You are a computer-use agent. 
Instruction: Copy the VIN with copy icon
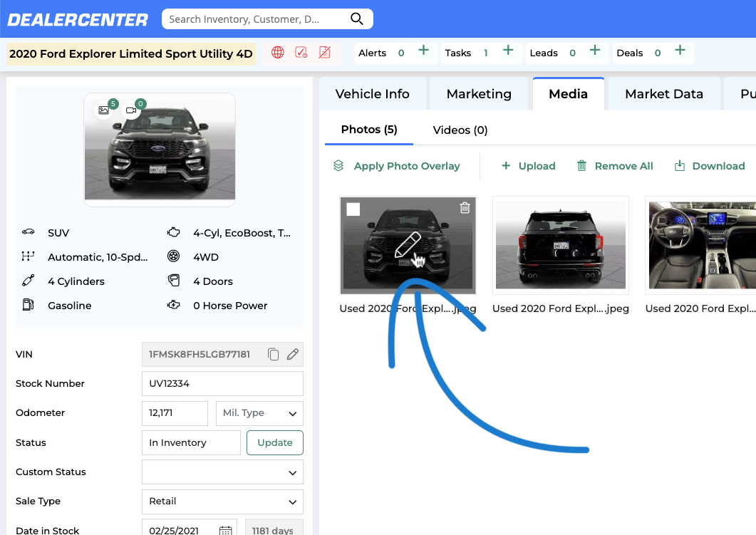point(273,354)
